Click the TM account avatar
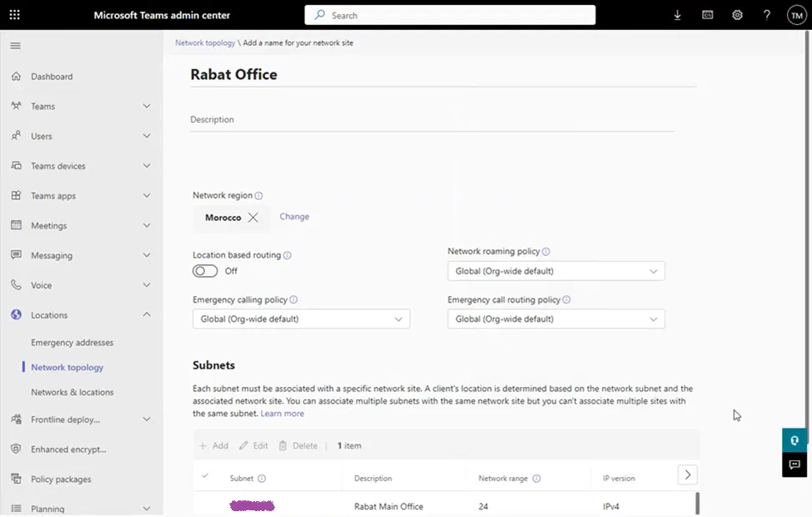Screen dimensions: 812x517 [x=796, y=15]
